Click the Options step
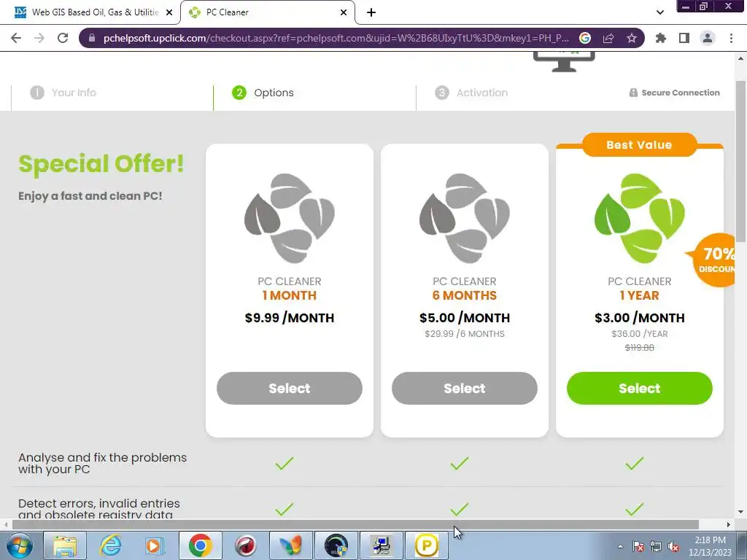Image resolution: width=747 pixels, height=560 pixels. point(263,93)
